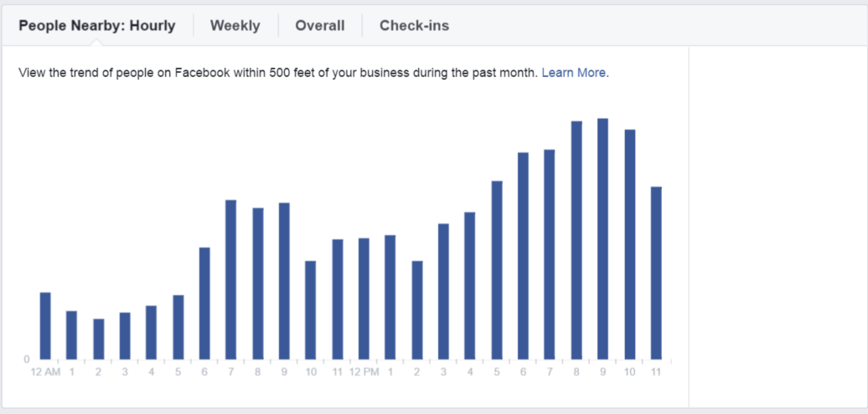Click the 12 PM bar
This screenshot has height=414, width=868.
pyautogui.click(x=364, y=298)
